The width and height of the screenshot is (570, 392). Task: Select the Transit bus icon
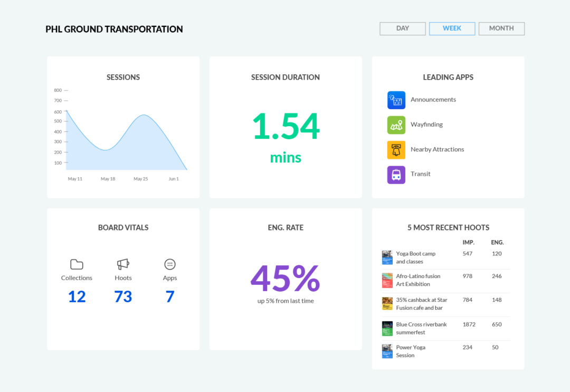(396, 175)
